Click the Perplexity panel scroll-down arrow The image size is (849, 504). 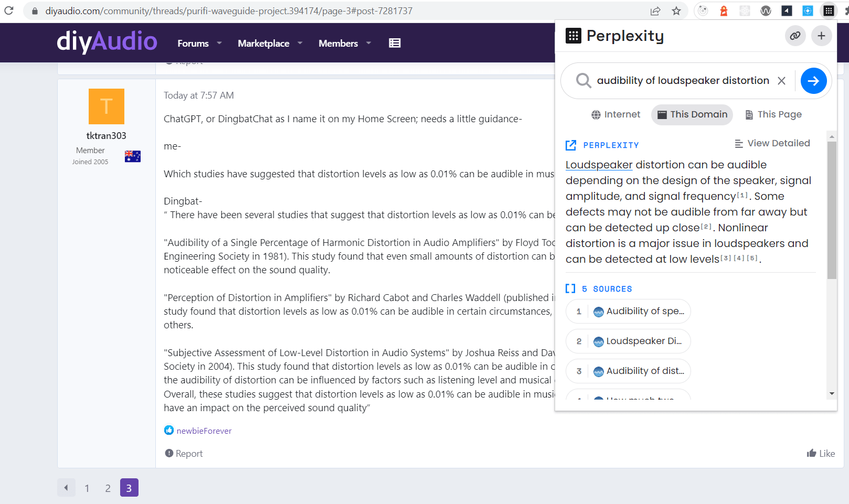(832, 394)
